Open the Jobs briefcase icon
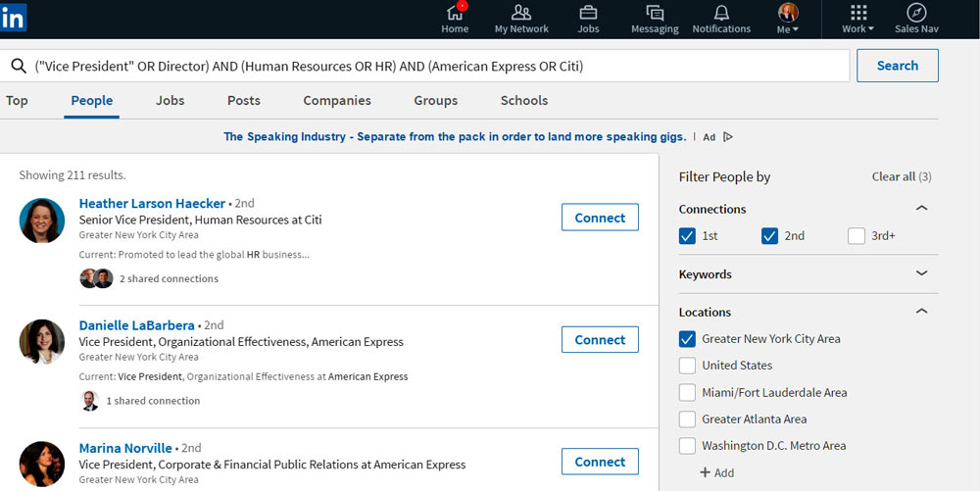This screenshot has height=491, width=980. point(588,13)
